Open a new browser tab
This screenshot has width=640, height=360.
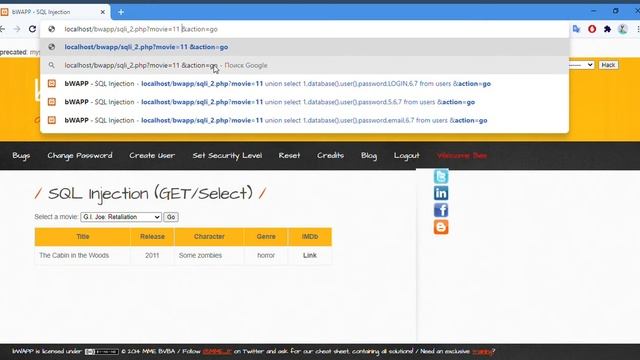click(121, 12)
